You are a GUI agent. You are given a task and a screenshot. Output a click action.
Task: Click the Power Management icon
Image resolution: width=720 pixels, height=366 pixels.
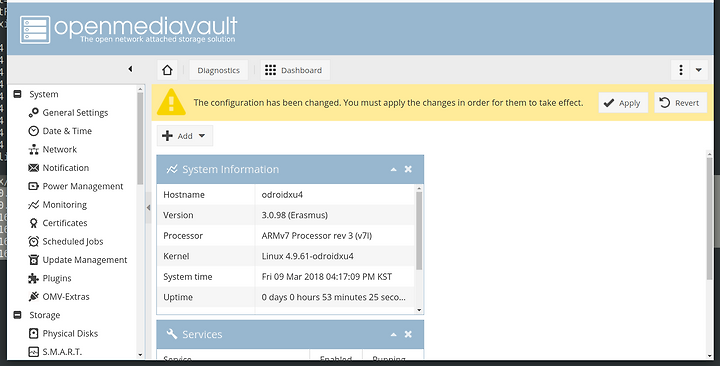pyautogui.click(x=34, y=186)
